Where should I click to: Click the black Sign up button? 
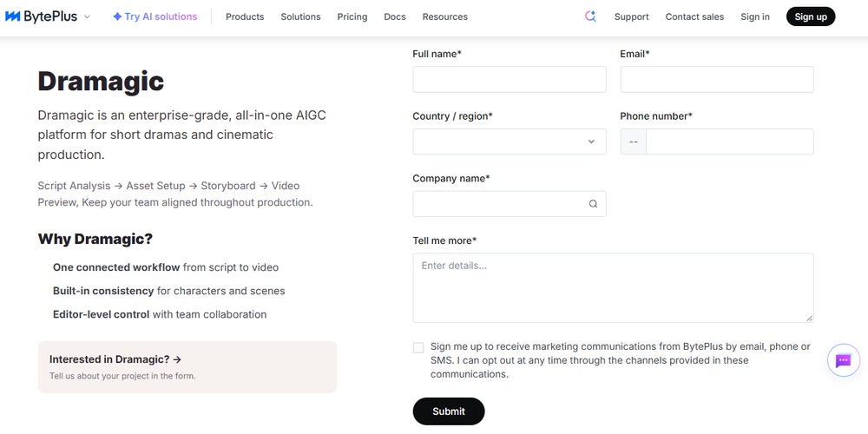tap(811, 16)
